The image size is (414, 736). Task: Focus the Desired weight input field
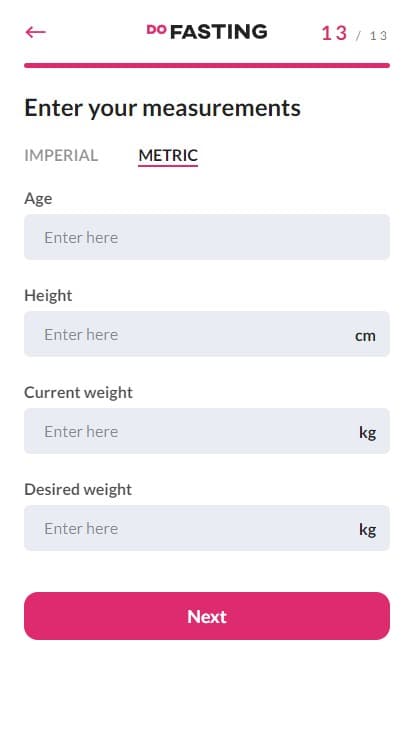pyautogui.click(x=207, y=528)
